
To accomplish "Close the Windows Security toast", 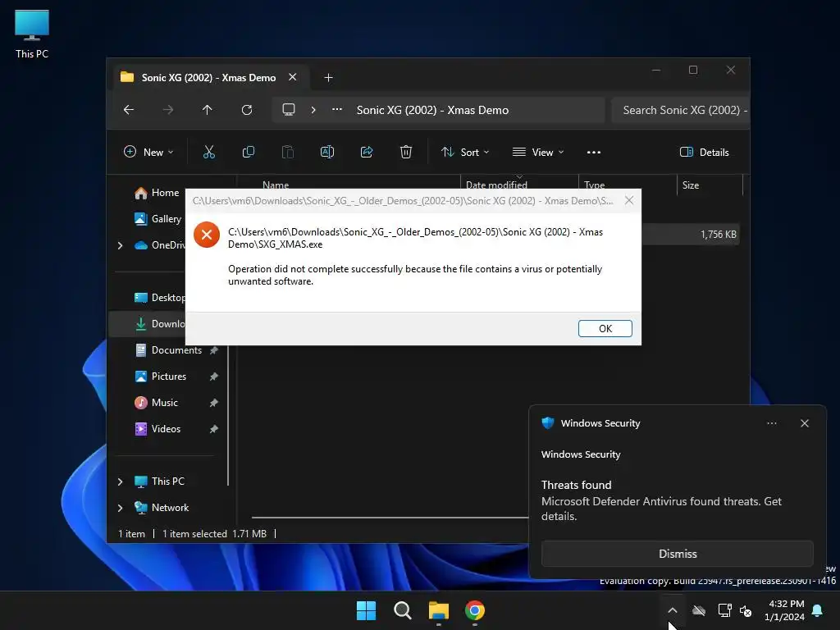I will click(x=804, y=423).
